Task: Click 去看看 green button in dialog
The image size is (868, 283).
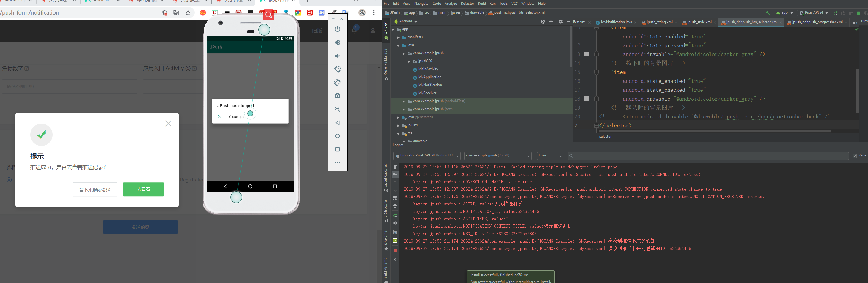Action: tap(143, 189)
